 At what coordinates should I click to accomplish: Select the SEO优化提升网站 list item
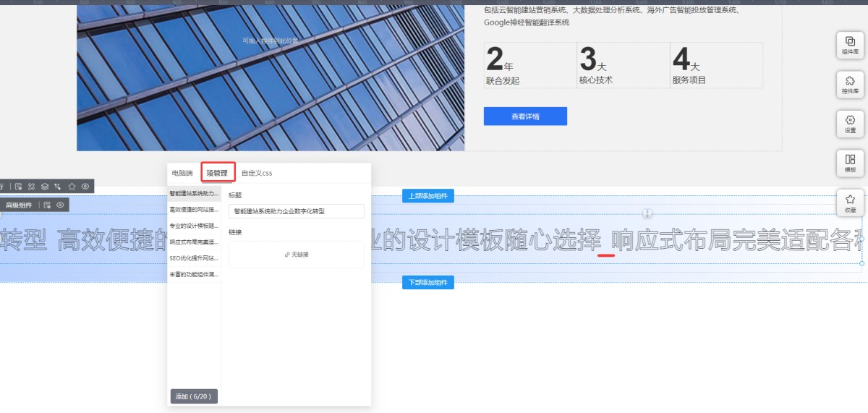click(194, 258)
